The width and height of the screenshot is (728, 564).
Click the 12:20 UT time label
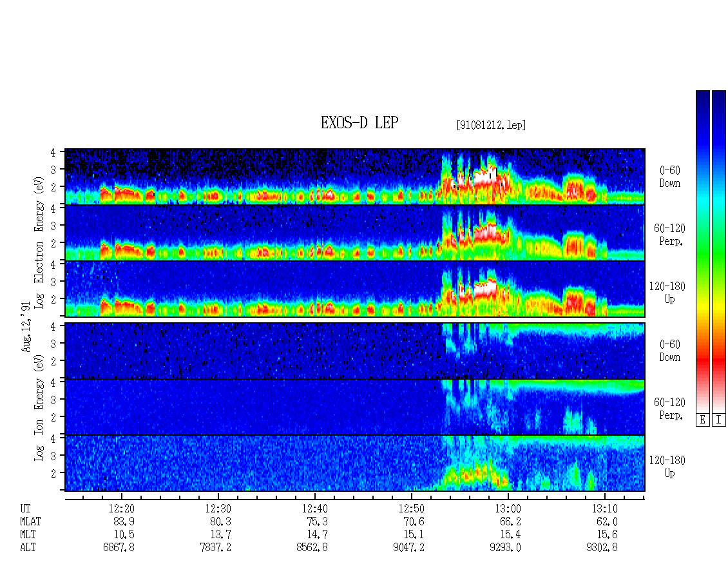click(x=122, y=509)
